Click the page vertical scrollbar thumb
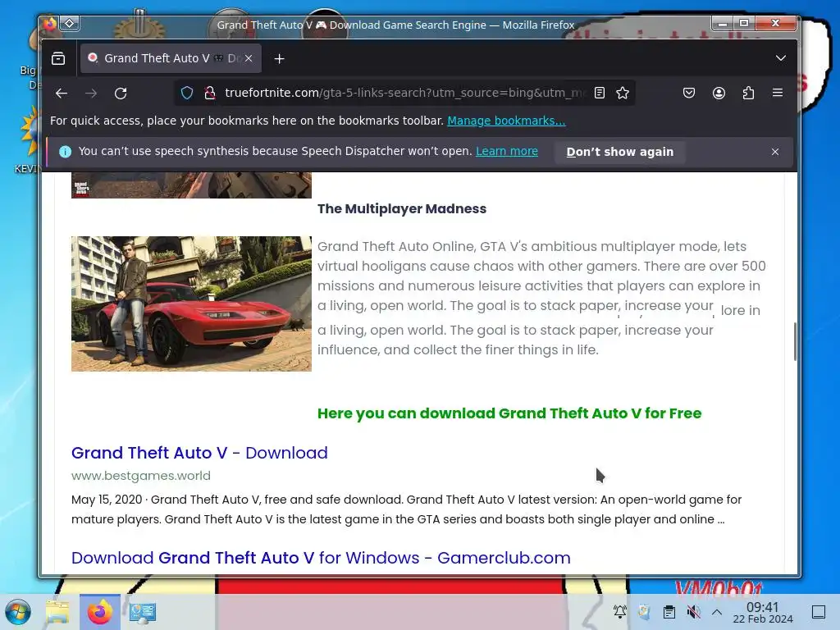This screenshot has height=630, width=840. [x=795, y=342]
